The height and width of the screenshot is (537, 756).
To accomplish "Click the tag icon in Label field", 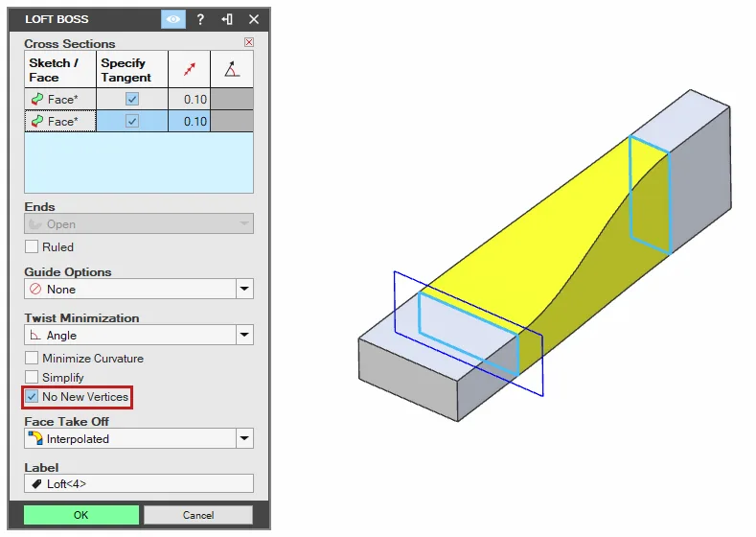I will pos(36,483).
